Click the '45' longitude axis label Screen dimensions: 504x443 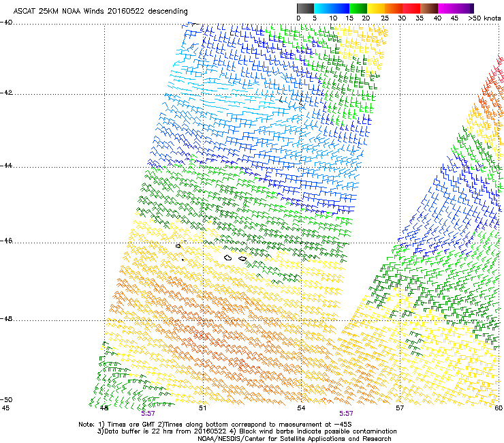pyautogui.click(x=5, y=408)
